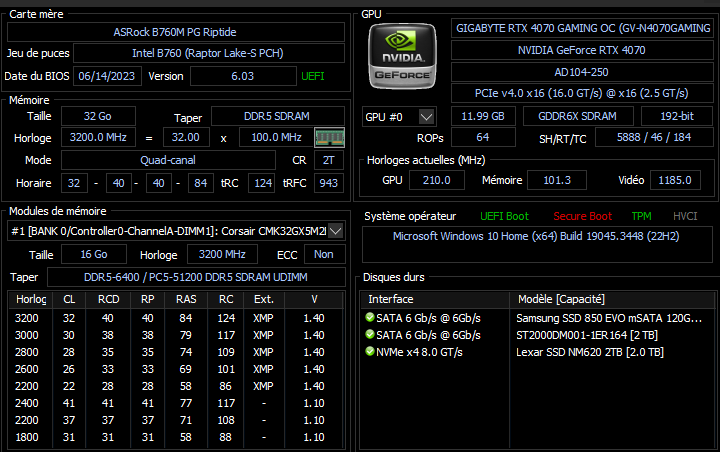This screenshot has width=720, height=452.
Task: Click the RCD column header
Action: tap(108, 299)
